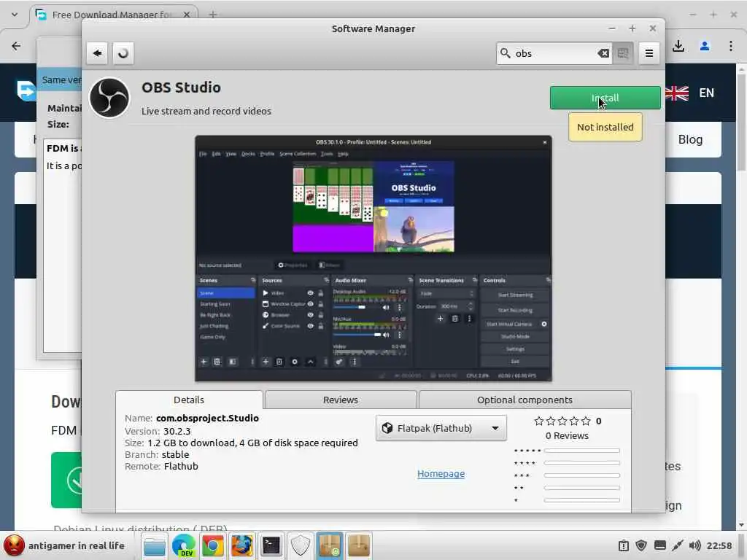
Task: Open the Blog link on the website
Action: pos(690,139)
